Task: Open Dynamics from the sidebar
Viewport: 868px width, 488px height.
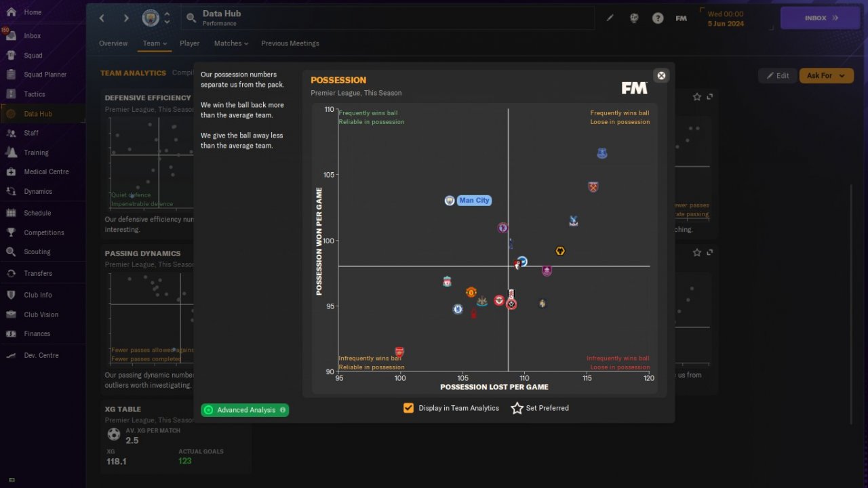Action: (x=38, y=191)
